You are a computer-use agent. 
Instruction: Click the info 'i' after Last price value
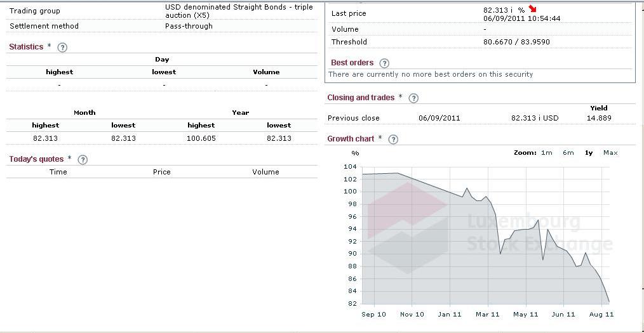(512, 10)
